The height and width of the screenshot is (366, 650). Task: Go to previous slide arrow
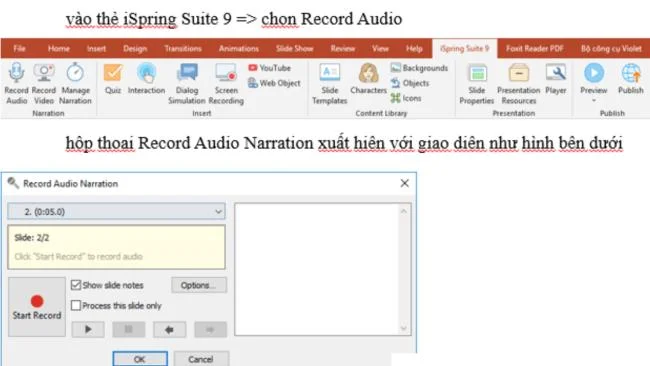click(x=169, y=329)
